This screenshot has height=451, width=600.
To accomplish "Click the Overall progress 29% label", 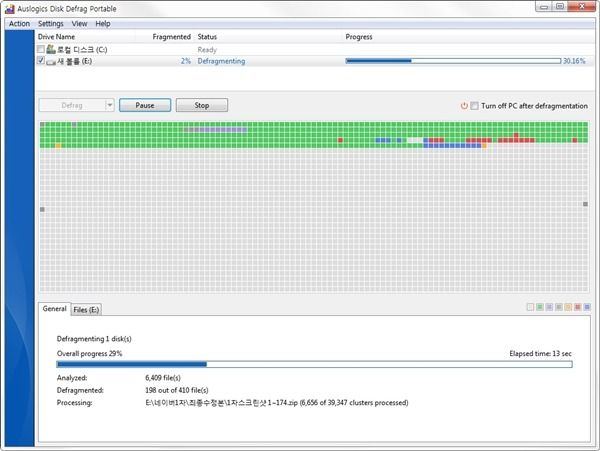I will tap(90, 353).
